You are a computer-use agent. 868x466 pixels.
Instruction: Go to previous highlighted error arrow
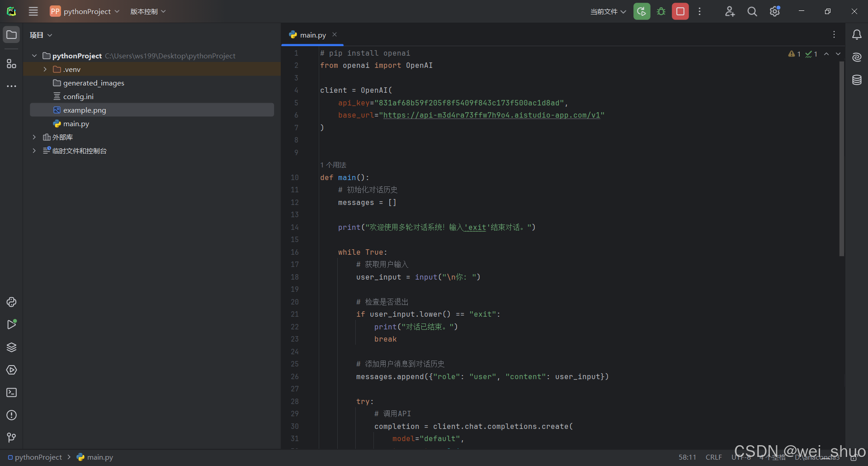click(826, 54)
